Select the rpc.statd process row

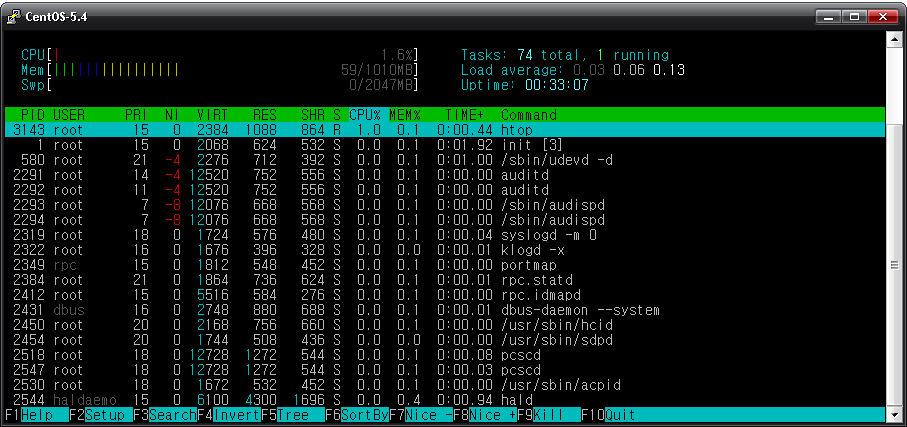tap(445, 280)
